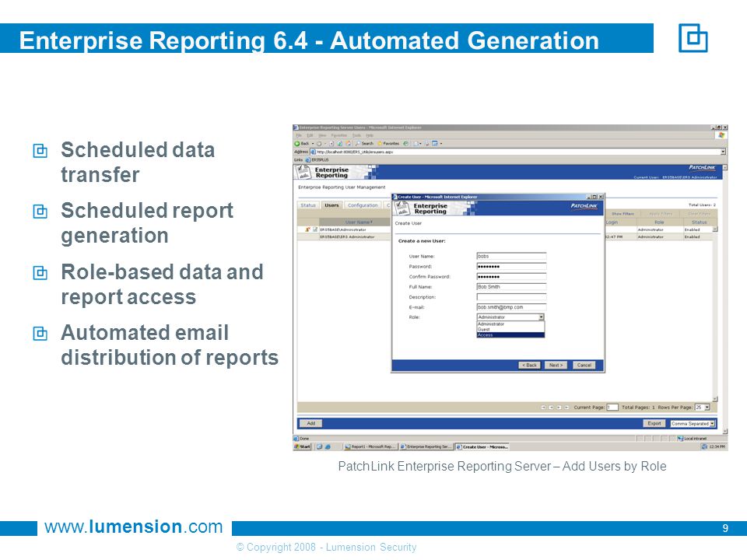Open the Role dropdown arrow

pyautogui.click(x=542, y=317)
